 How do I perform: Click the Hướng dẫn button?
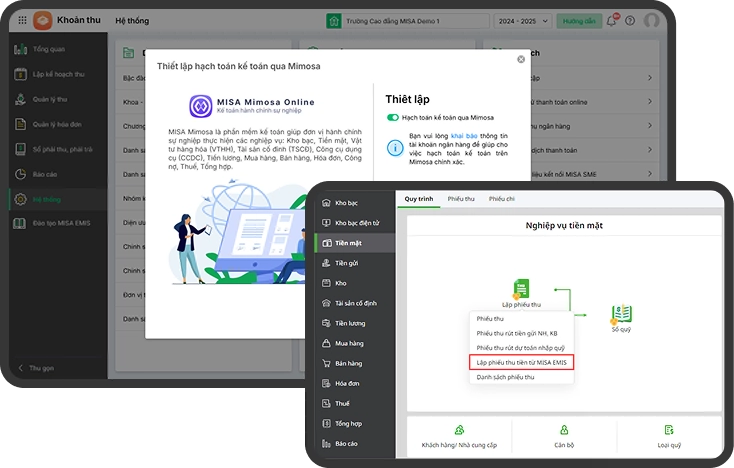579,20
